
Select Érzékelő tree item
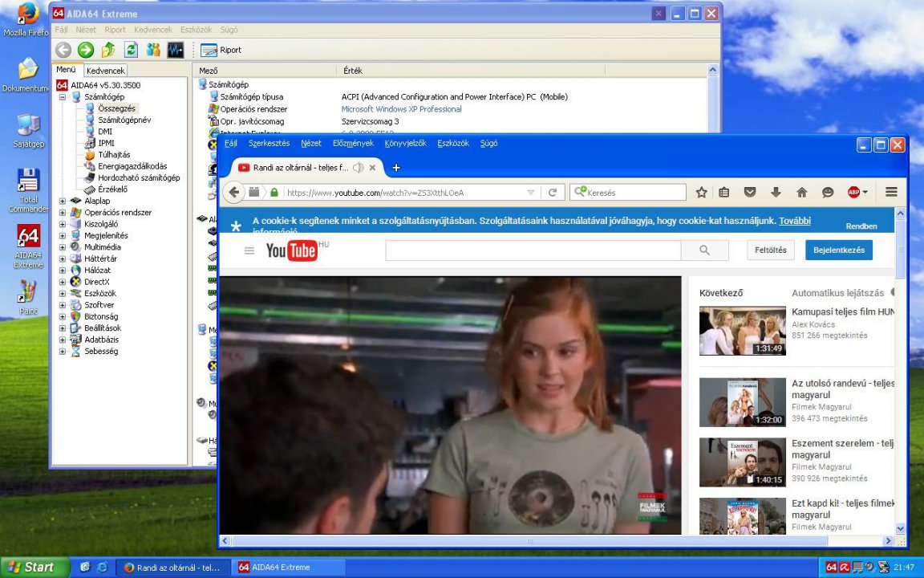point(112,189)
